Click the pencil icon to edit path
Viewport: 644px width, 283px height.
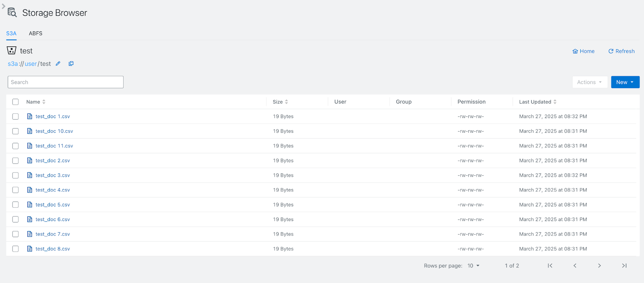click(58, 64)
